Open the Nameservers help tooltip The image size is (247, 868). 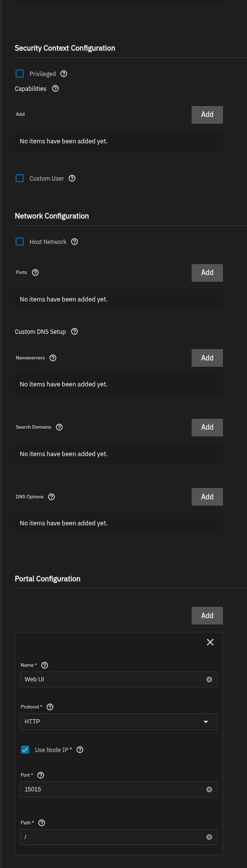coord(53,358)
